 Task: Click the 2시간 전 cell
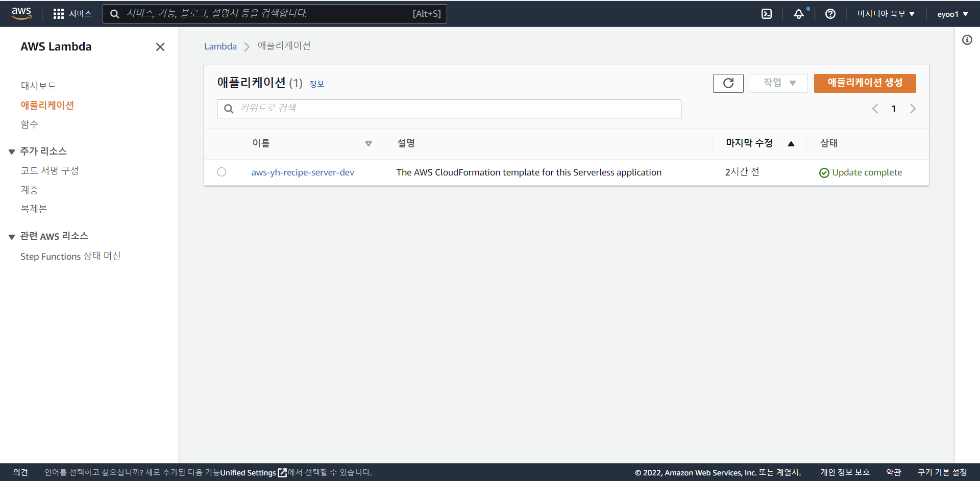point(742,172)
